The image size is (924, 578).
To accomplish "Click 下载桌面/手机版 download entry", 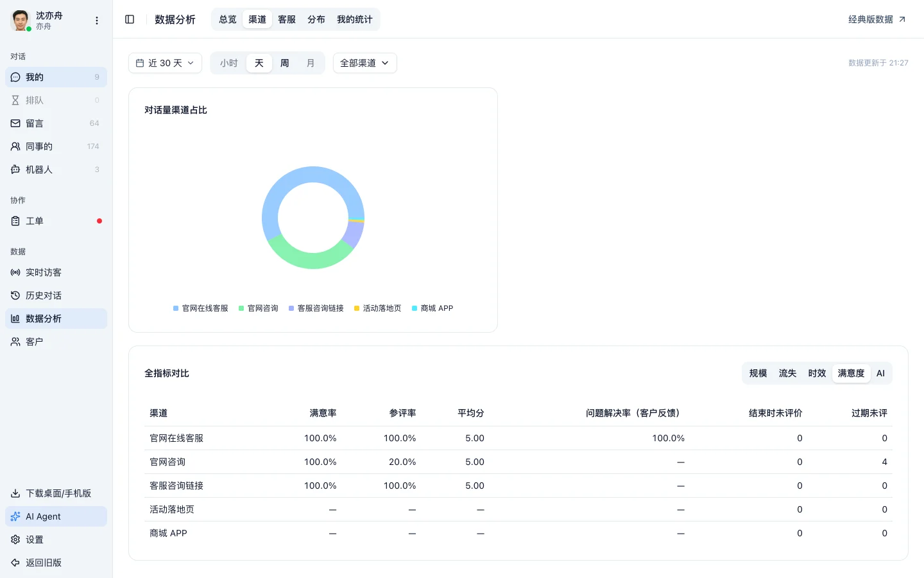I will [x=56, y=493].
